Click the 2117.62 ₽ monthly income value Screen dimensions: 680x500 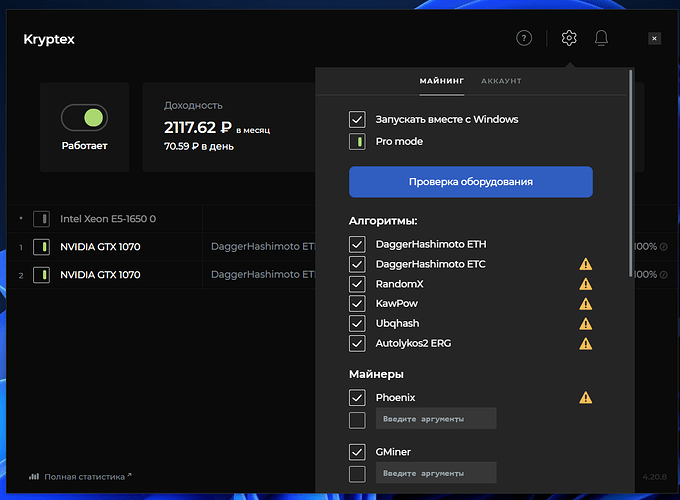pyautogui.click(x=198, y=127)
